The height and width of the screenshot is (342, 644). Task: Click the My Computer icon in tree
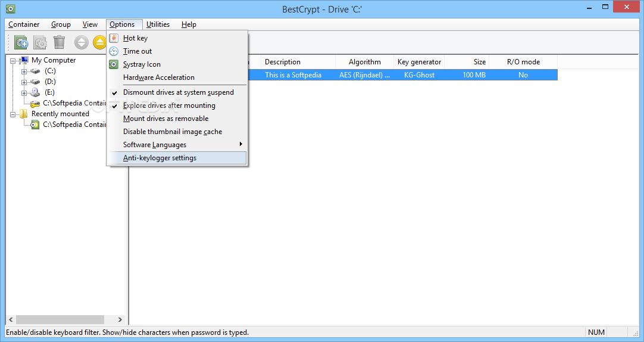click(x=24, y=60)
